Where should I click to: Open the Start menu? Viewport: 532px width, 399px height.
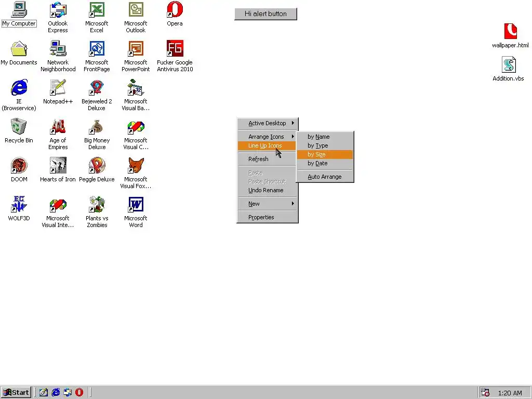[16, 393]
